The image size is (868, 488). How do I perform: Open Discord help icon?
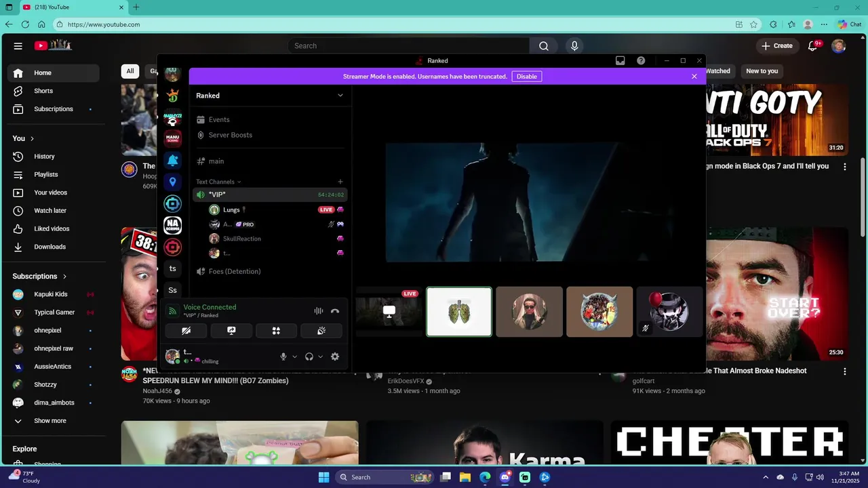coord(641,60)
